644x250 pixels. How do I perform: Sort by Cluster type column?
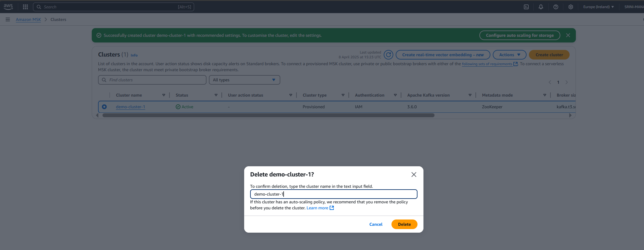pyautogui.click(x=343, y=95)
